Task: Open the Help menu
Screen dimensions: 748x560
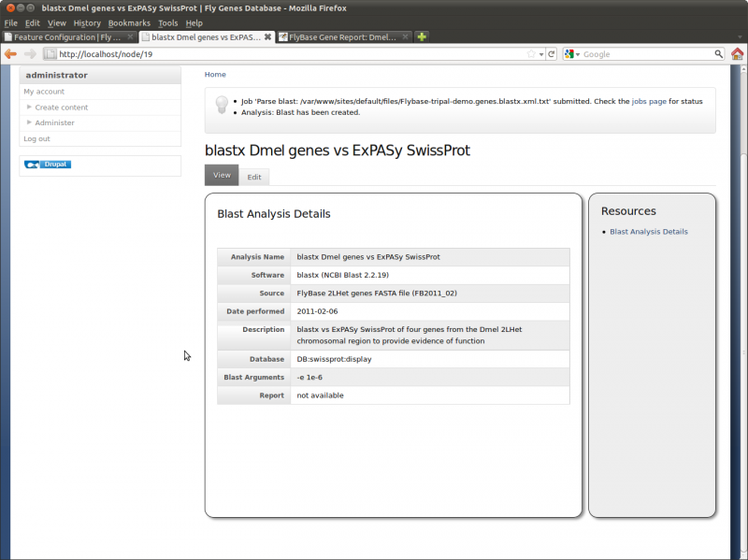Action: (x=194, y=22)
